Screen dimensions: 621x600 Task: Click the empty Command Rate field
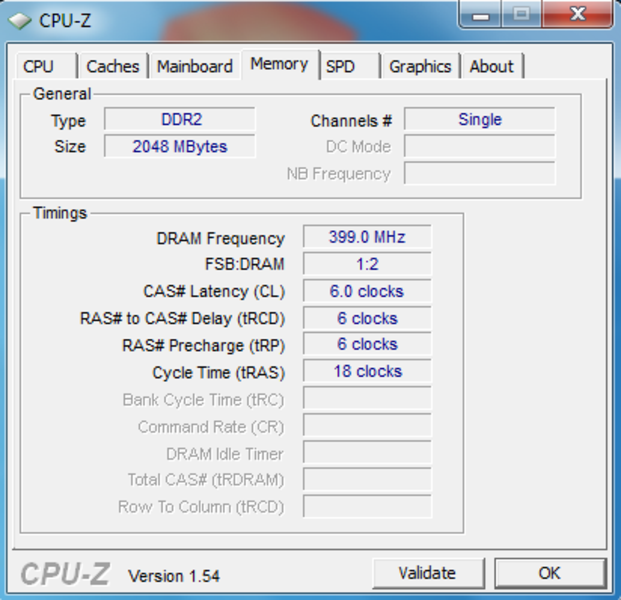pyautogui.click(x=367, y=425)
